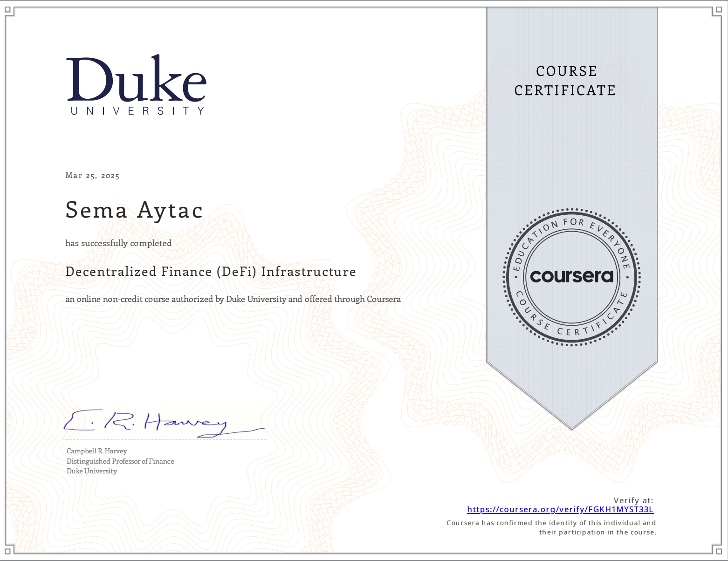Click the top-left corner ornament
The image size is (728, 561).
(8, 10)
